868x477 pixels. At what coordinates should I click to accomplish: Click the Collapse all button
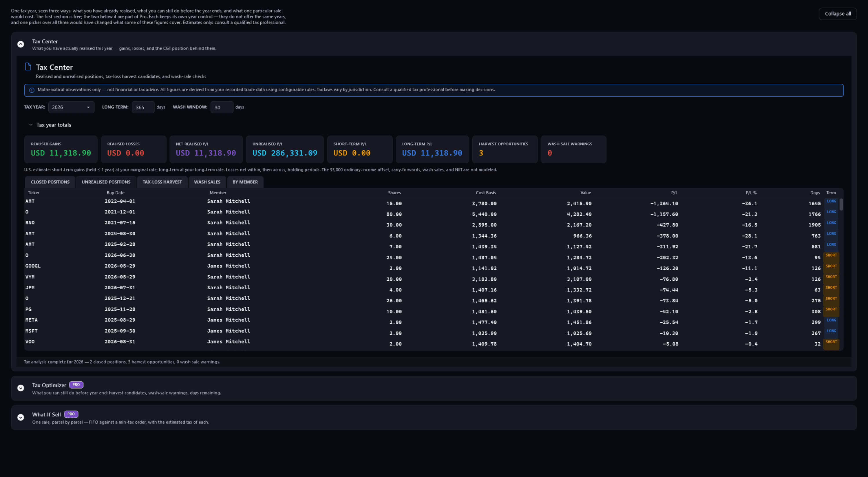pos(838,14)
